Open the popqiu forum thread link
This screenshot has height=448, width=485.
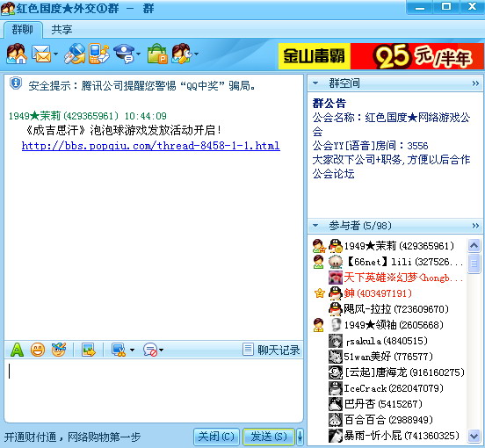(150, 145)
